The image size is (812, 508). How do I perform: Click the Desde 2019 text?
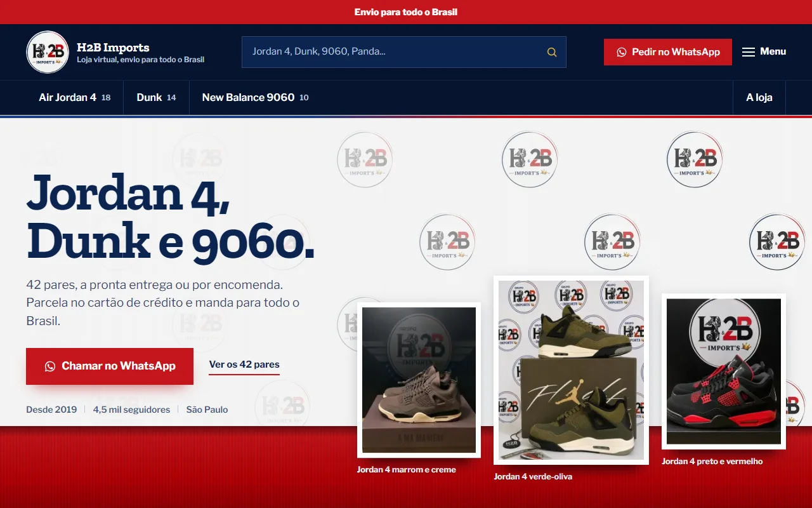point(51,410)
